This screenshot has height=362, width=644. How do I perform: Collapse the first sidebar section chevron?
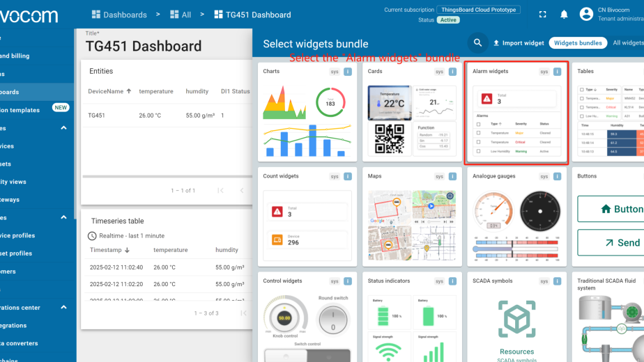63,128
